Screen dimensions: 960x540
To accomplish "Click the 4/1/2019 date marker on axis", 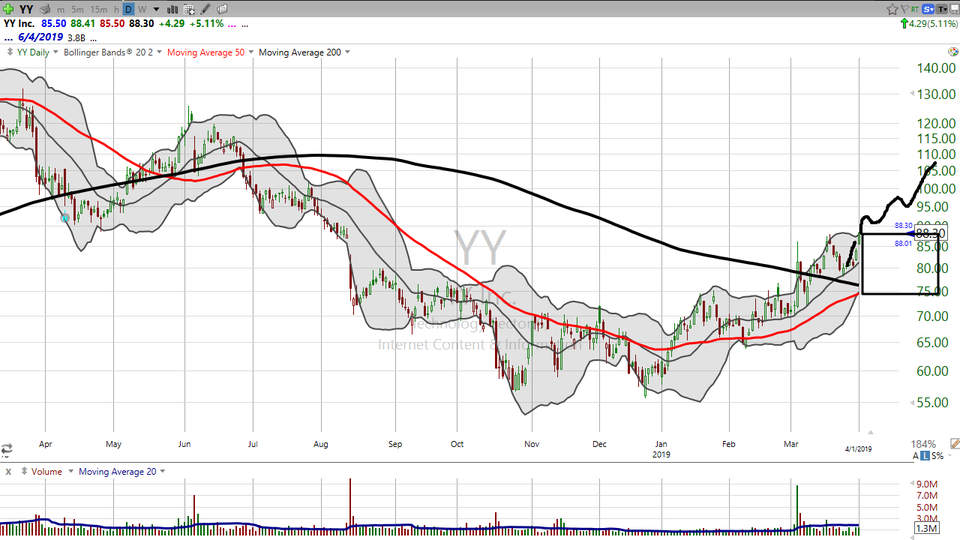I will 858,449.
